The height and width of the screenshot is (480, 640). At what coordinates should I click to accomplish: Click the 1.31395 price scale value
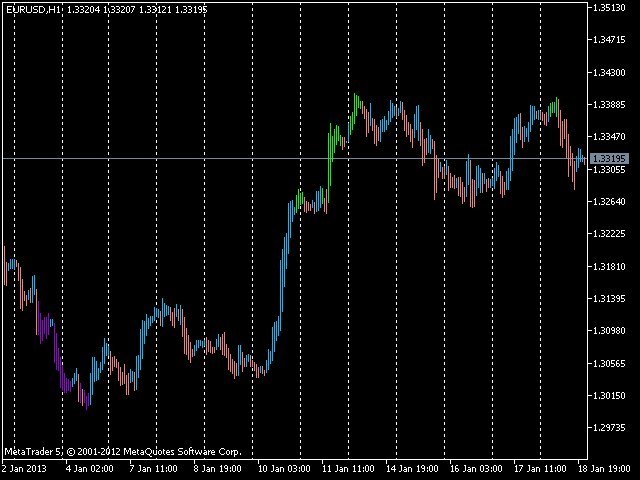click(x=609, y=299)
